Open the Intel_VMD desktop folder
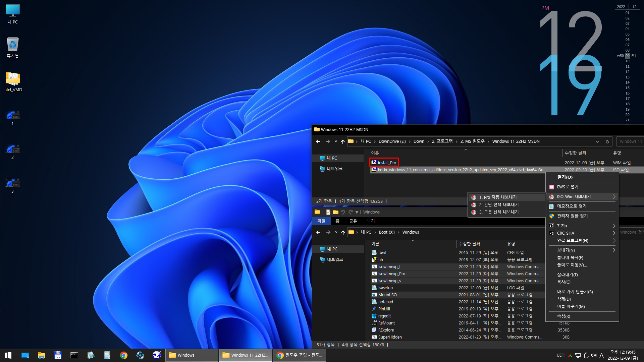644x362 pixels. coord(13,82)
